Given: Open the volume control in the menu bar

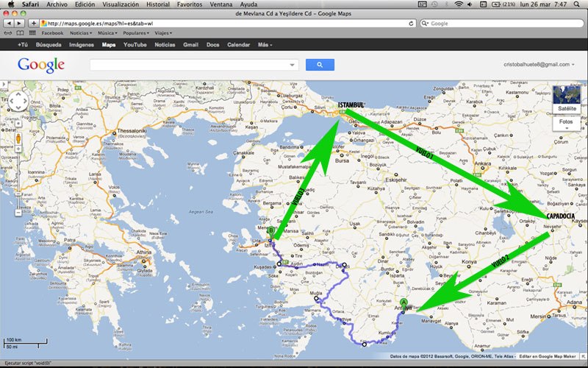Looking at the screenshot, I should click(470, 4).
